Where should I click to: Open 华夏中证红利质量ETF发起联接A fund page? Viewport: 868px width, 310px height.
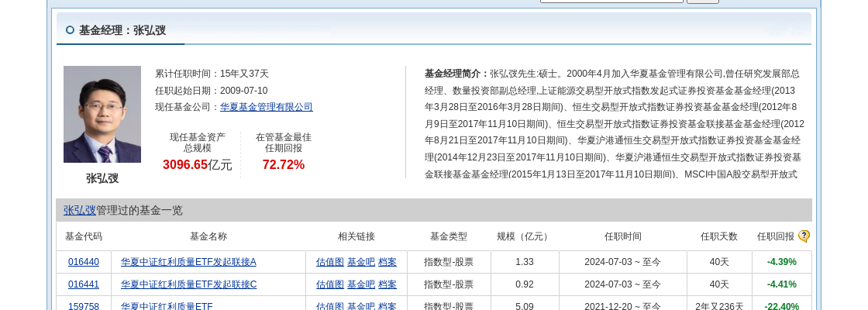click(188, 262)
